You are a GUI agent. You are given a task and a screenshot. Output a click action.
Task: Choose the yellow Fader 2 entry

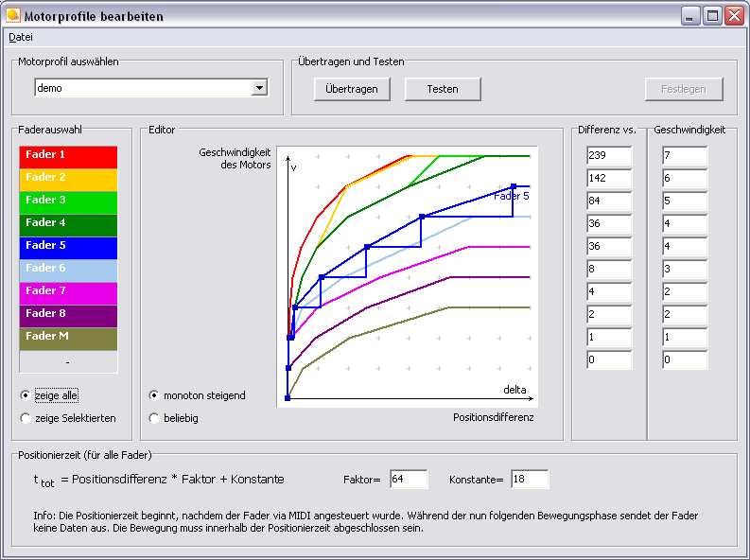68,178
